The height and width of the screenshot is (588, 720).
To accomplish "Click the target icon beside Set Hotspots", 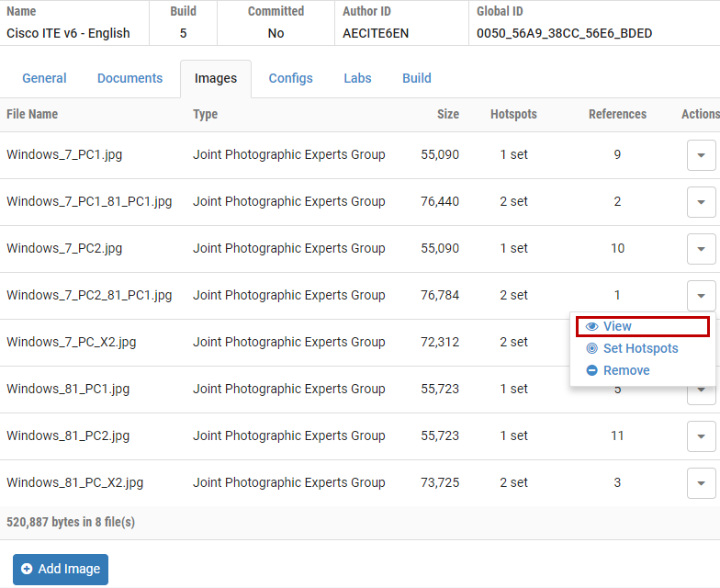I will [x=591, y=348].
